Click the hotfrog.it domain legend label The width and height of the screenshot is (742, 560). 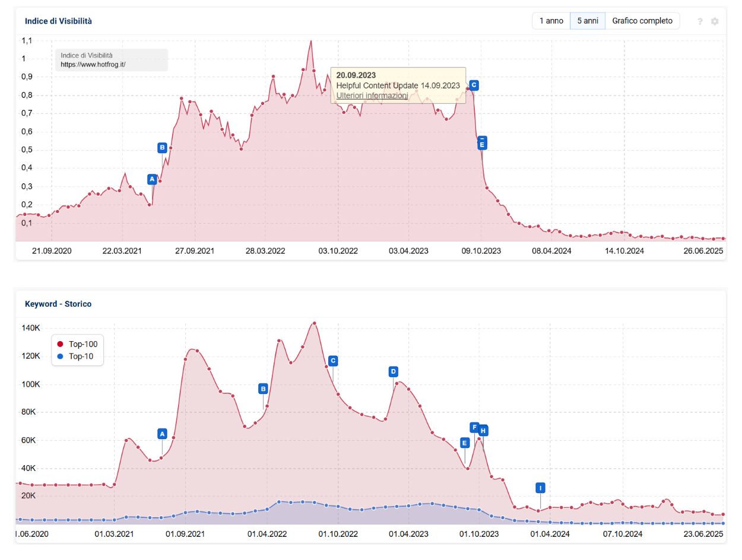(93, 64)
